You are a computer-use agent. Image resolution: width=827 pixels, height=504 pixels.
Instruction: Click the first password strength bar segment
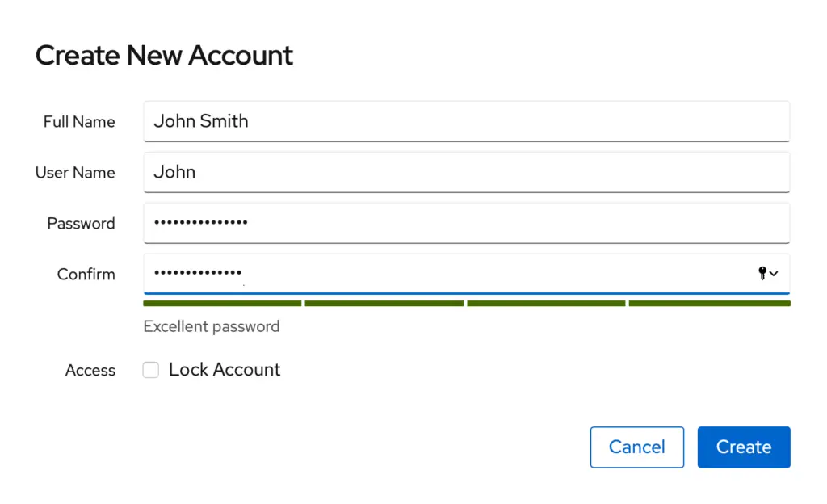point(222,304)
